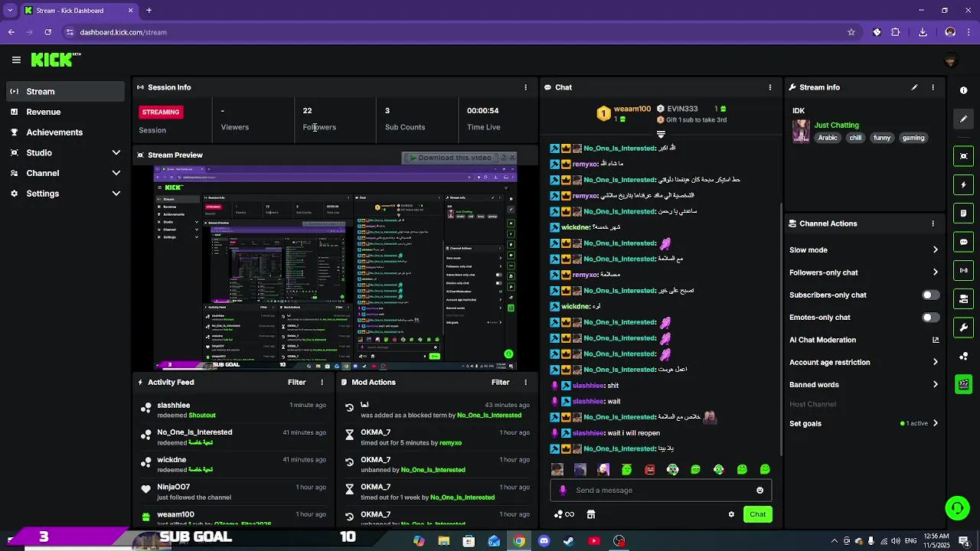The image size is (980, 551).
Task: Click the purple microphone icon in the message box
Action: [563, 491]
